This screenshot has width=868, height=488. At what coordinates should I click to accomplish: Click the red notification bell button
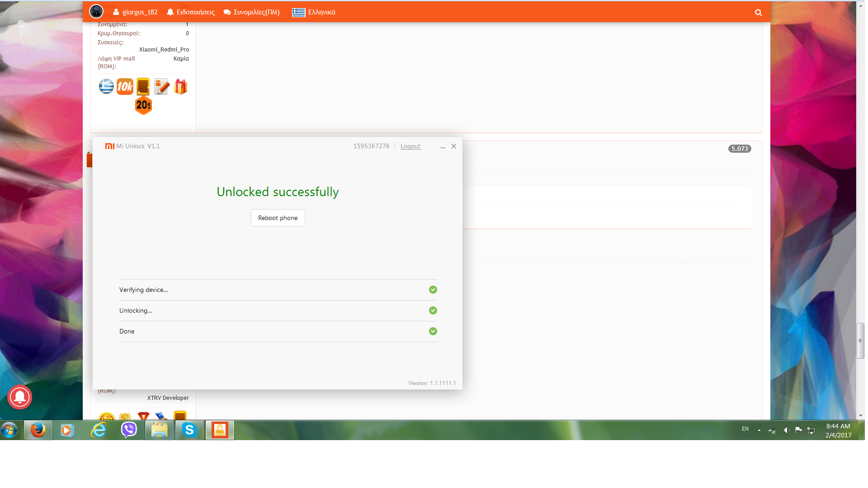click(x=20, y=397)
